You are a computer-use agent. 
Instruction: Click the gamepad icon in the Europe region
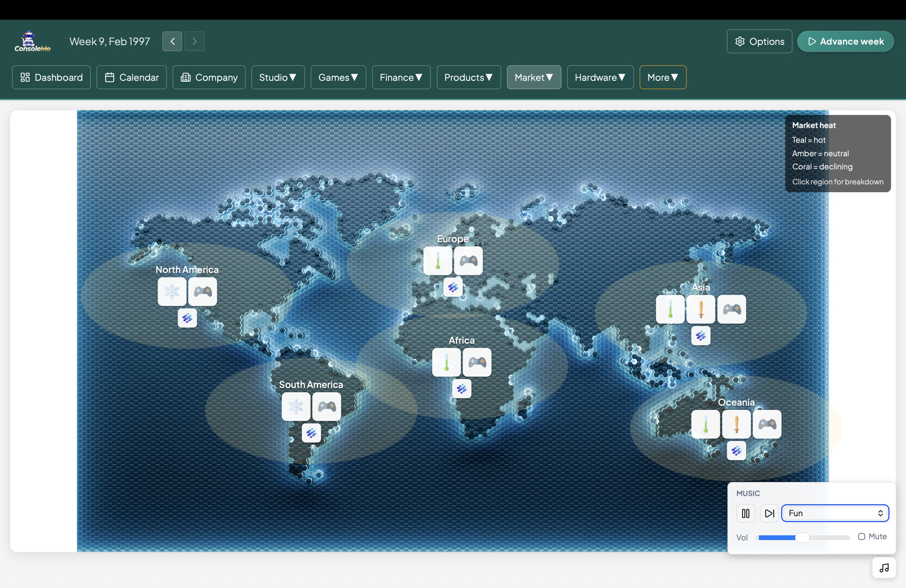point(469,261)
